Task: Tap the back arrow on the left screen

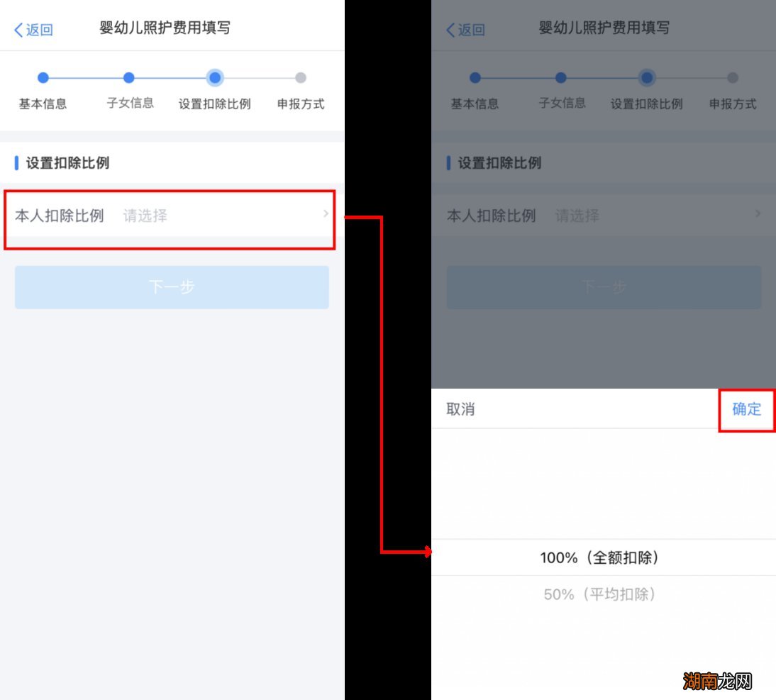Action: click(18, 30)
